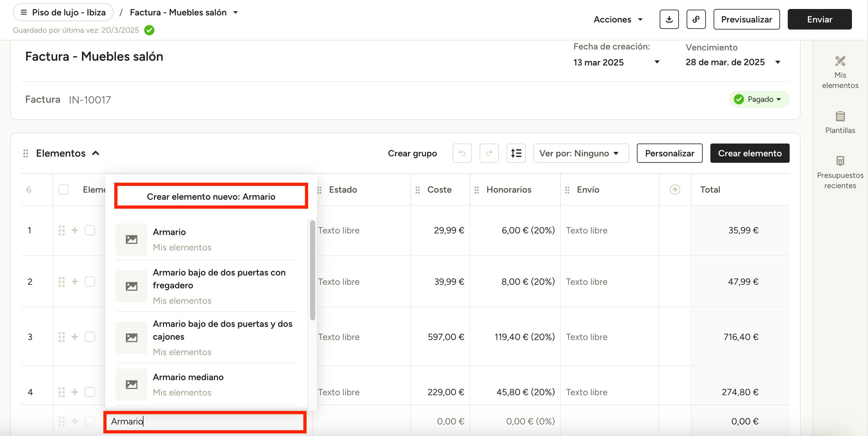Click the plus icon on row 1
This screenshot has height=436, width=868.
pos(75,231)
